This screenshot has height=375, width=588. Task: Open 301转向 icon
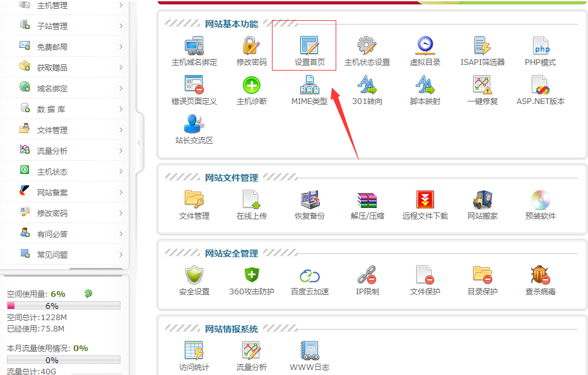(x=367, y=84)
